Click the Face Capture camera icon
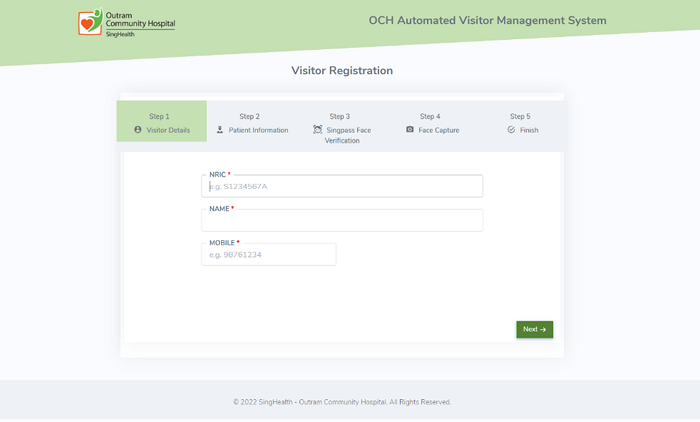 pyautogui.click(x=410, y=130)
